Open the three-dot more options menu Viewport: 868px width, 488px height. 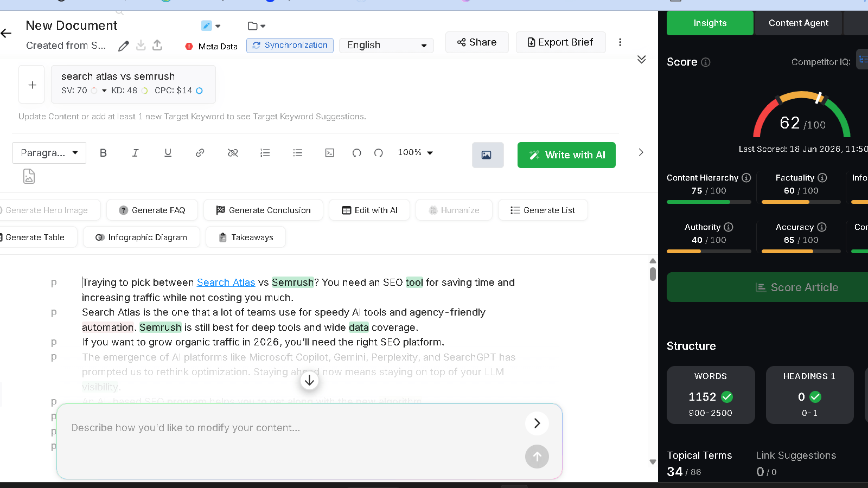620,42
